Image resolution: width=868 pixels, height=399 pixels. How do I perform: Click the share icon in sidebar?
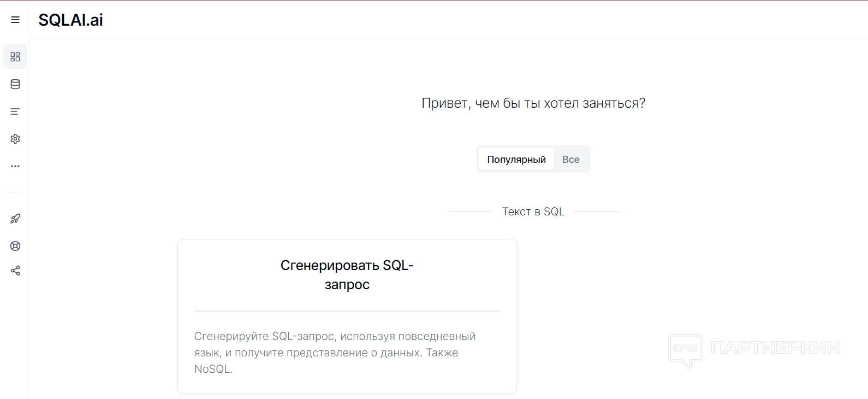pos(15,271)
